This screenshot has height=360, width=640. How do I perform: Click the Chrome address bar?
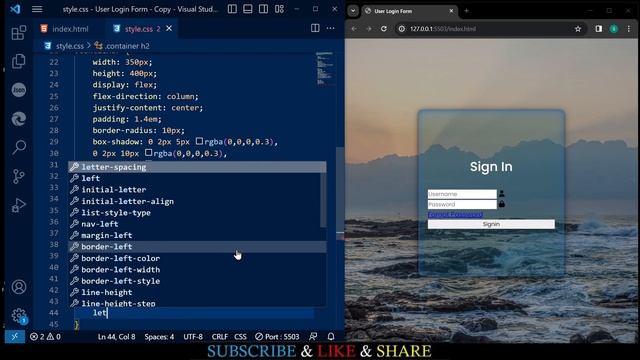(490, 29)
